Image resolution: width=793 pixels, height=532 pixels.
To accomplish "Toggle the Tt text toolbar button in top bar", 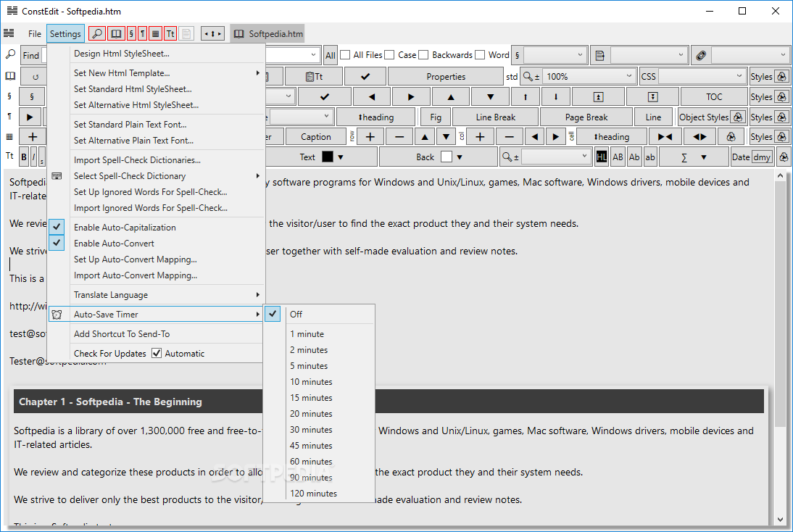I will point(170,34).
